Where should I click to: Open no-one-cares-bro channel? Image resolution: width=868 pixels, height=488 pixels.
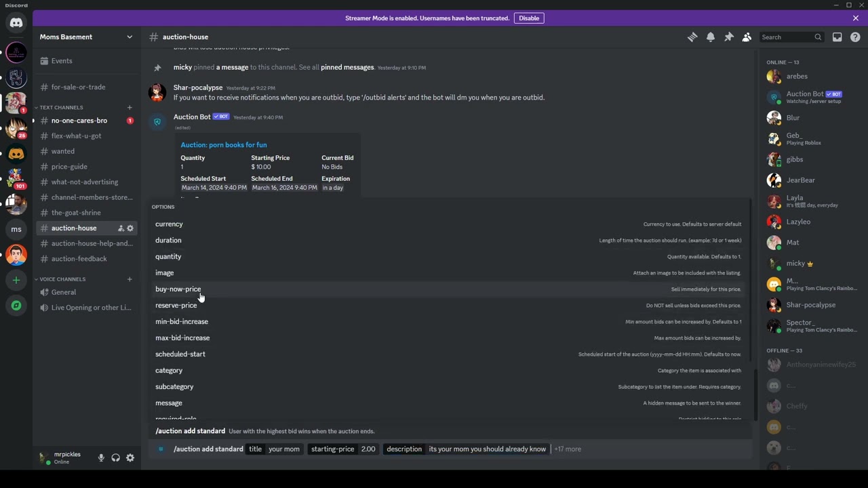pyautogui.click(x=86, y=121)
